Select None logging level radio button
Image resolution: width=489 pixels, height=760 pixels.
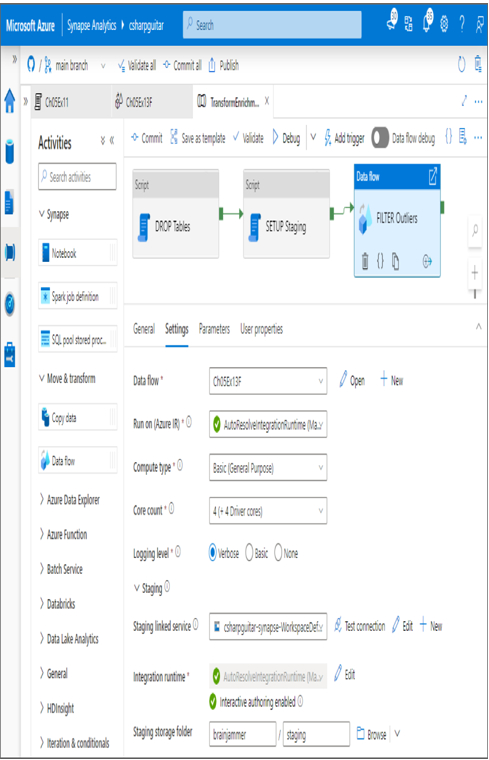click(x=278, y=552)
